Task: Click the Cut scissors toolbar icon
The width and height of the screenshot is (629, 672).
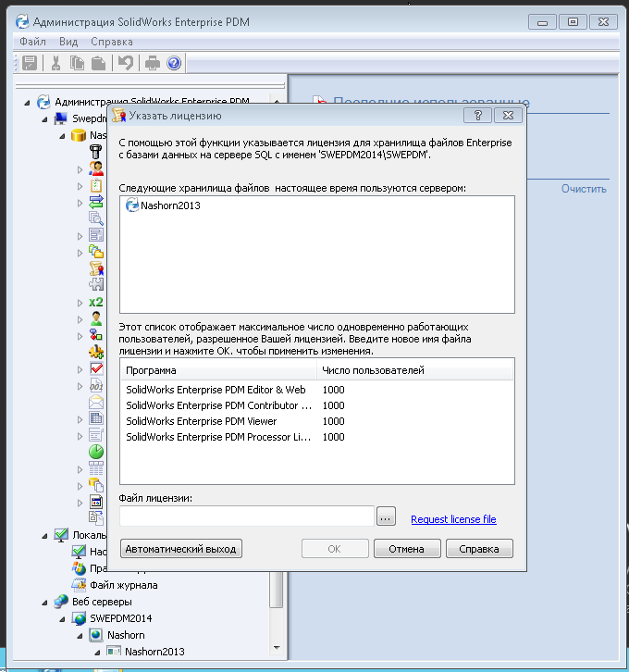Action: [55, 63]
